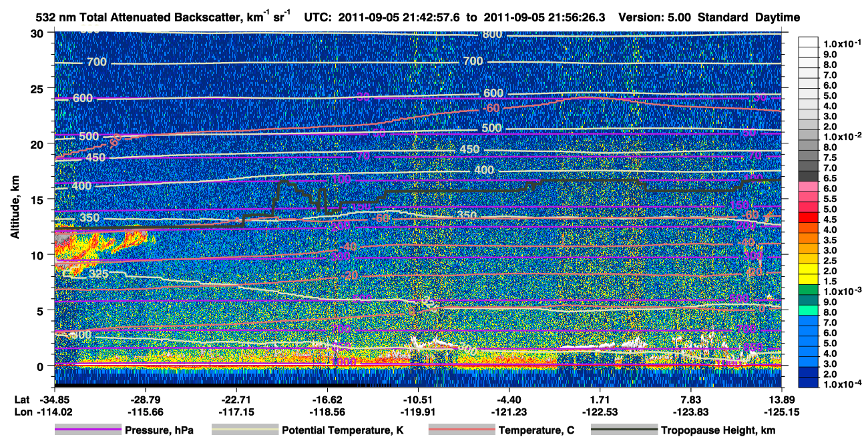Click the Temperature, C legend label

coord(536,430)
